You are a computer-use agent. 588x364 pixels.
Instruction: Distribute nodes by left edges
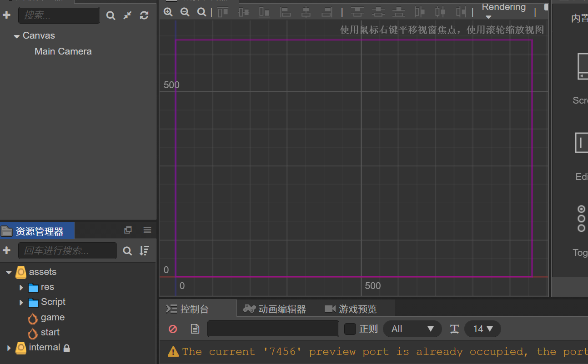420,12
